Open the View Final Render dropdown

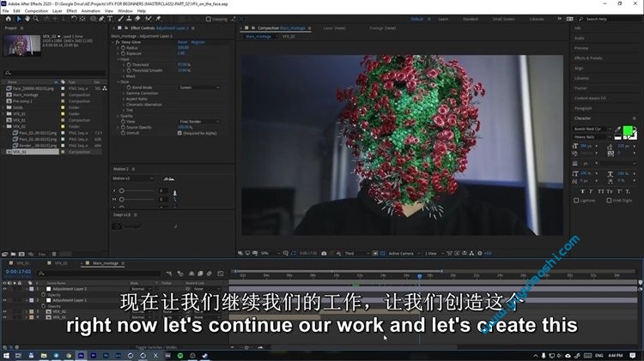click(x=198, y=121)
